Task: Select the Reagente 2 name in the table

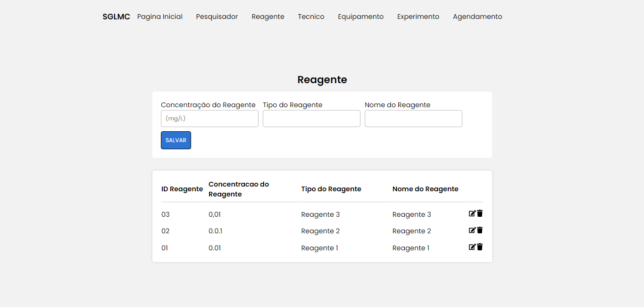Action: (411, 230)
